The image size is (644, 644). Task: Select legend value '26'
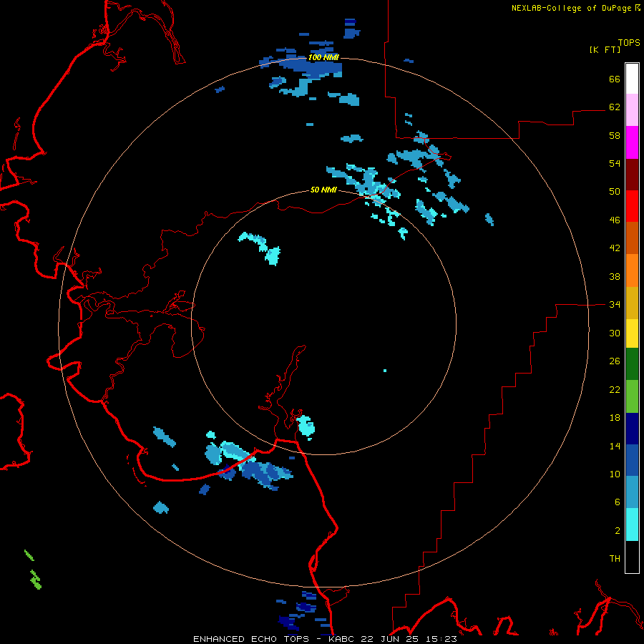click(x=615, y=361)
